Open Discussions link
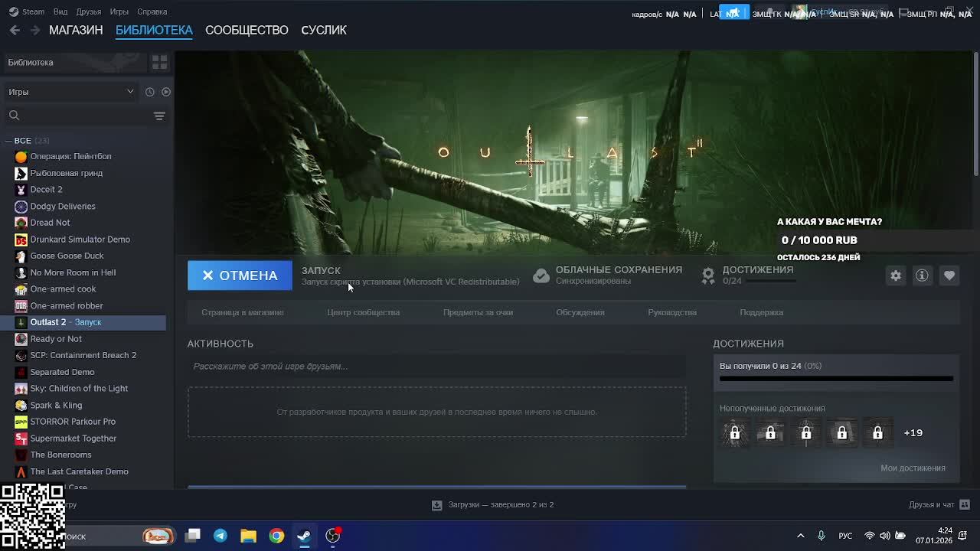 pos(580,312)
